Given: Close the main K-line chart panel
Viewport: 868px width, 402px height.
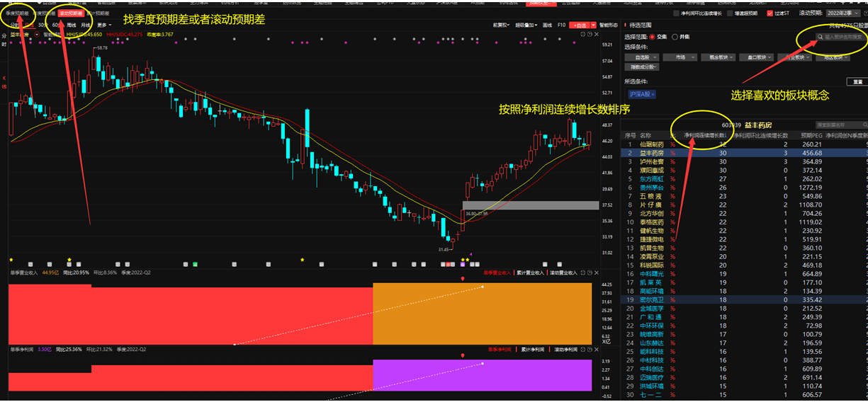Looking at the screenshot, I should 595,35.
